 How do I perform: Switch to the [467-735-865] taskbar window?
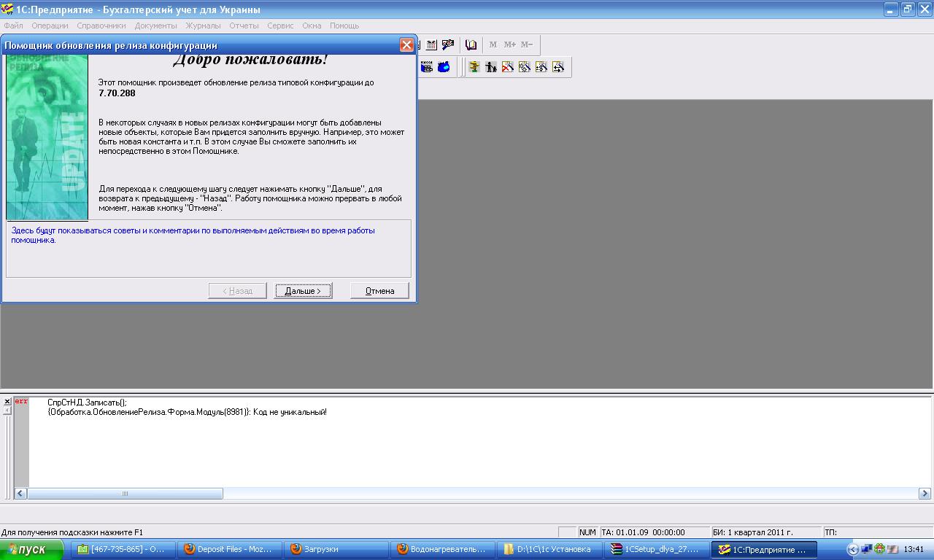pyautogui.click(x=124, y=549)
